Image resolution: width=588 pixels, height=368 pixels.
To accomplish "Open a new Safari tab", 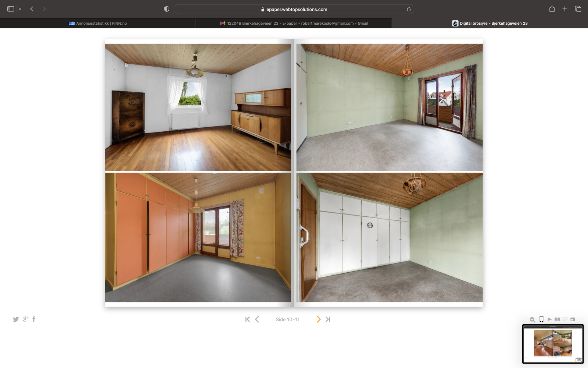I will 565,9.
